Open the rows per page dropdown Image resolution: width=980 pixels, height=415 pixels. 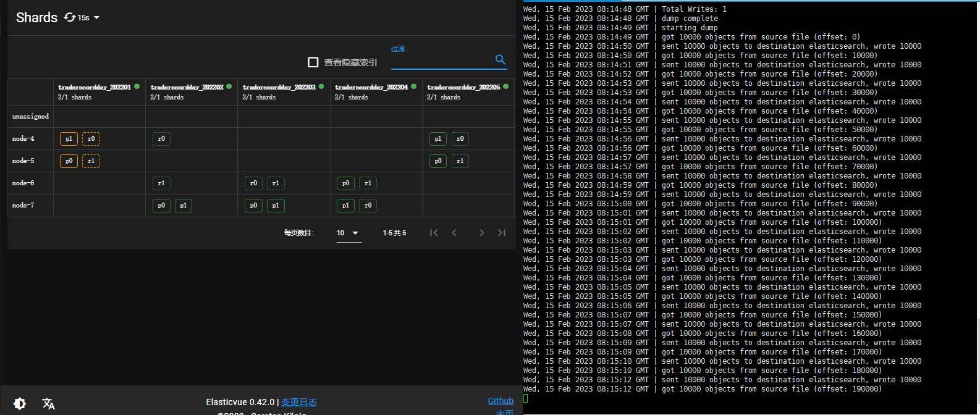(348, 233)
